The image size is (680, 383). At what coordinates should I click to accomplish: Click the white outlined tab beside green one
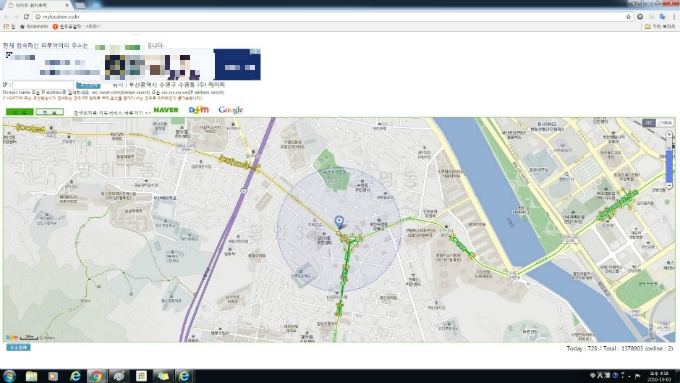coord(50,112)
